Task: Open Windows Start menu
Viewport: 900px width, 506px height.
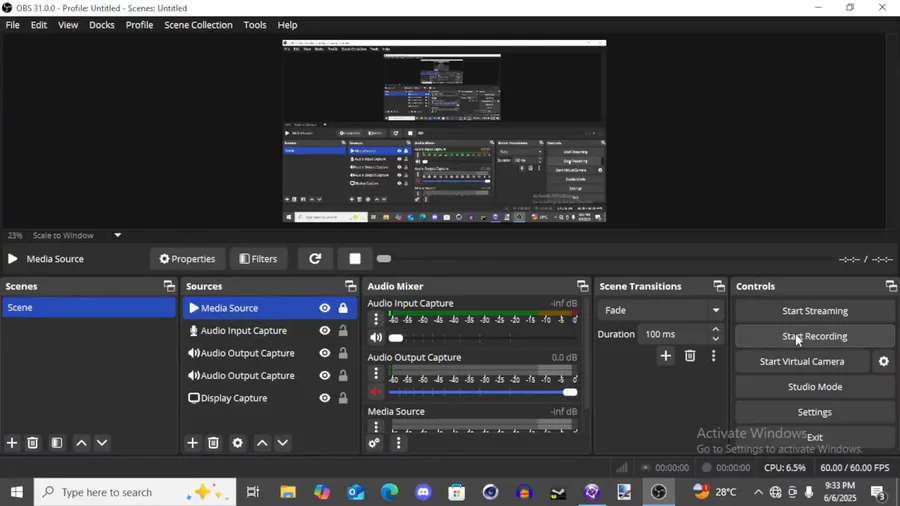Action: click(17, 492)
